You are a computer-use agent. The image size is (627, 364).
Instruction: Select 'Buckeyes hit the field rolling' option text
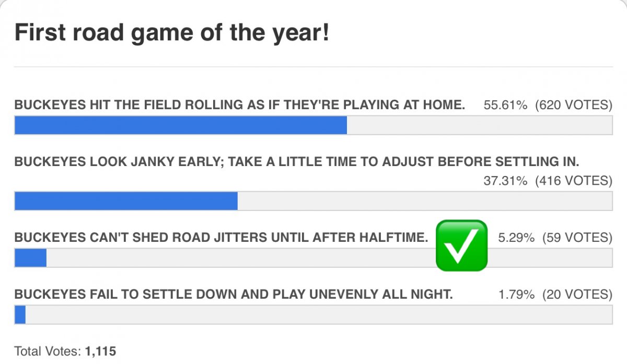point(240,105)
